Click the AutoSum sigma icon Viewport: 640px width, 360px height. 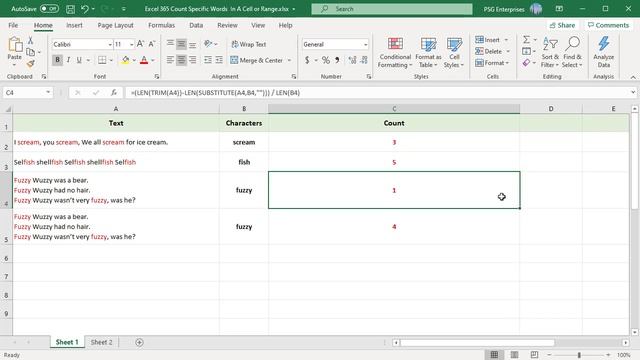point(527,40)
